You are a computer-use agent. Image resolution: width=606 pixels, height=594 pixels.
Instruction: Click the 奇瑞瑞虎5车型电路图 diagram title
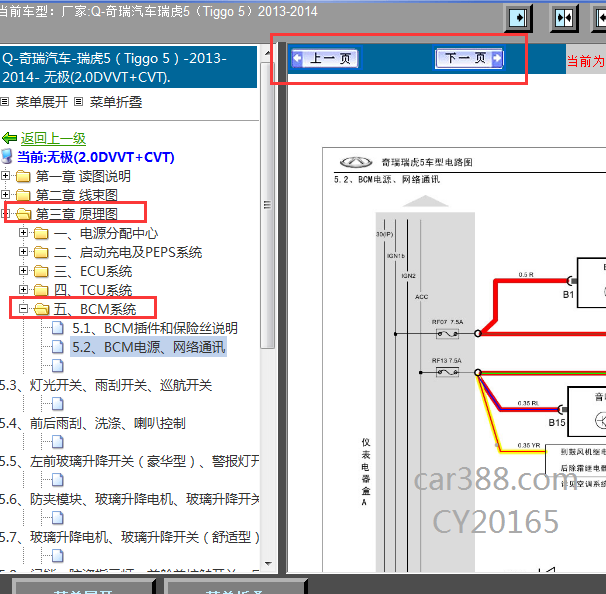(x=427, y=162)
